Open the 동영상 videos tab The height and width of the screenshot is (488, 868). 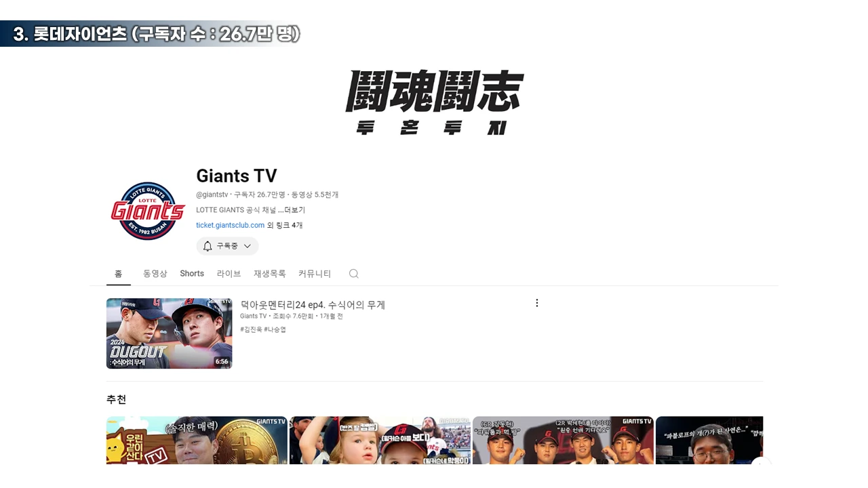pos(155,273)
